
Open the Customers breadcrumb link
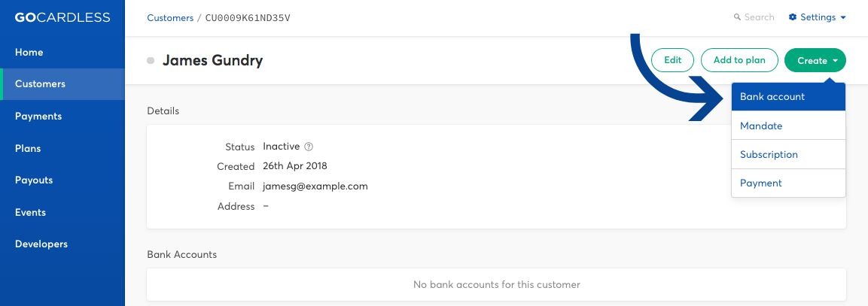point(170,18)
